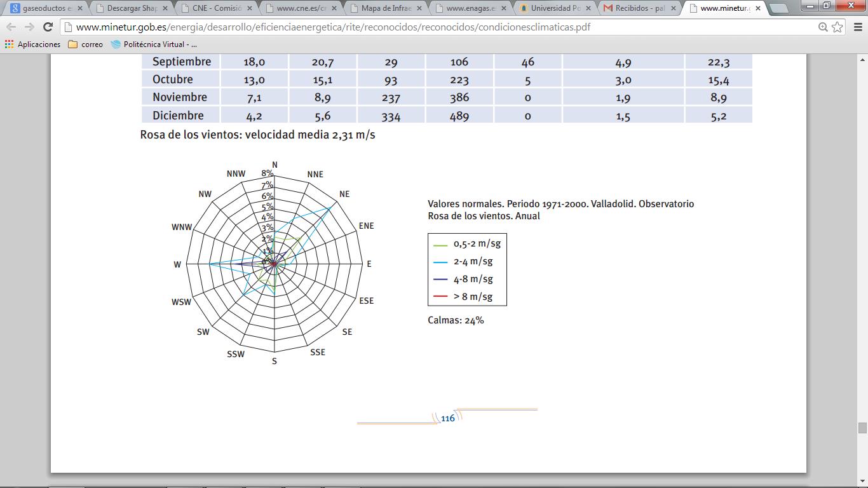Close the Recibidos Gmail tab
The image size is (868, 488).
[672, 9]
